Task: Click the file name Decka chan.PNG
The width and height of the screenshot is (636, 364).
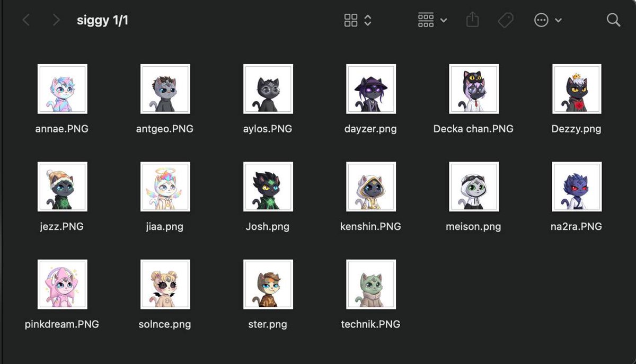Action: point(473,129)
